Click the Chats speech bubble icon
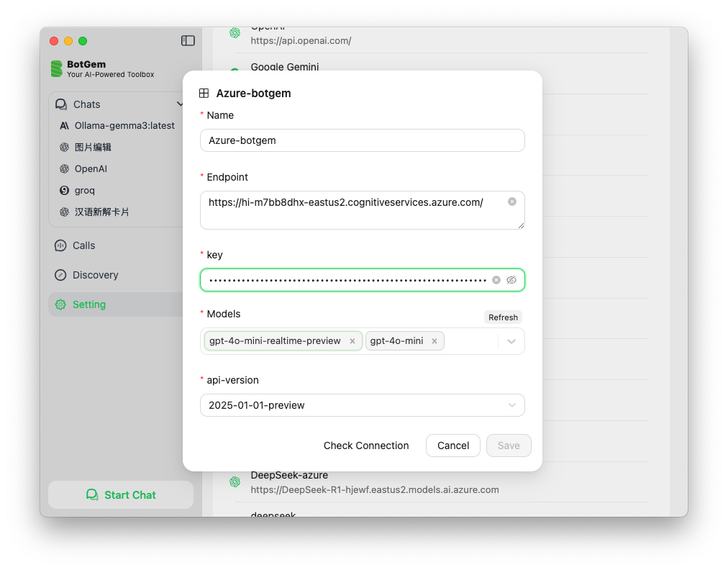The image size is (728, 570). [61, 104]
